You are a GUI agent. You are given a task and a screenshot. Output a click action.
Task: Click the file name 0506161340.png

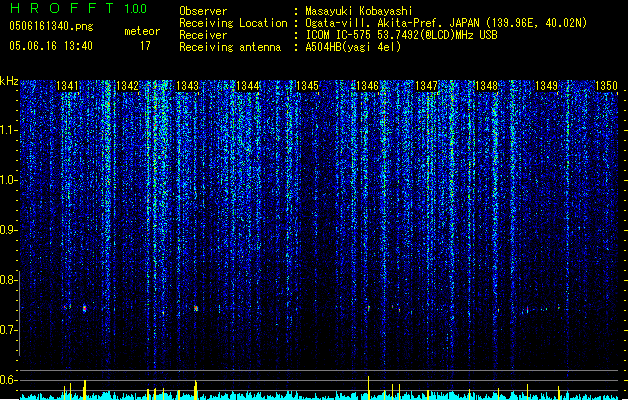51,26
